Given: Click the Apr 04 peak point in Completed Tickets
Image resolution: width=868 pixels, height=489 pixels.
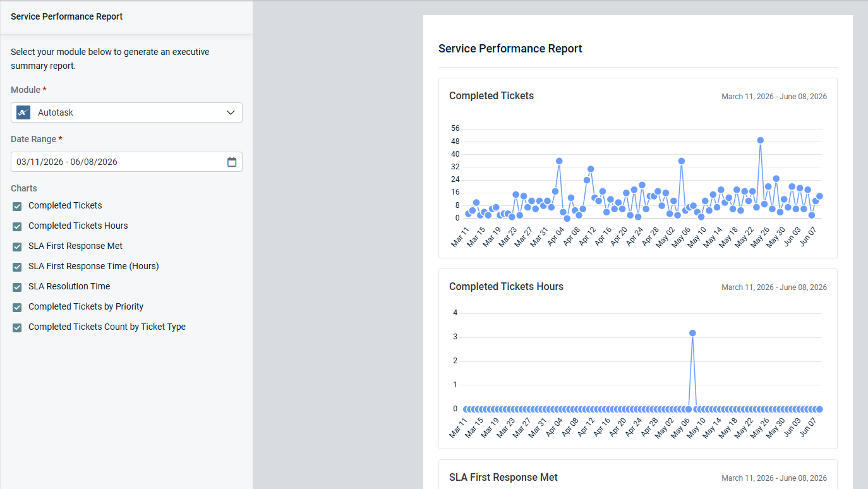Looking at the screenshot, I should (x=559, y=161).
